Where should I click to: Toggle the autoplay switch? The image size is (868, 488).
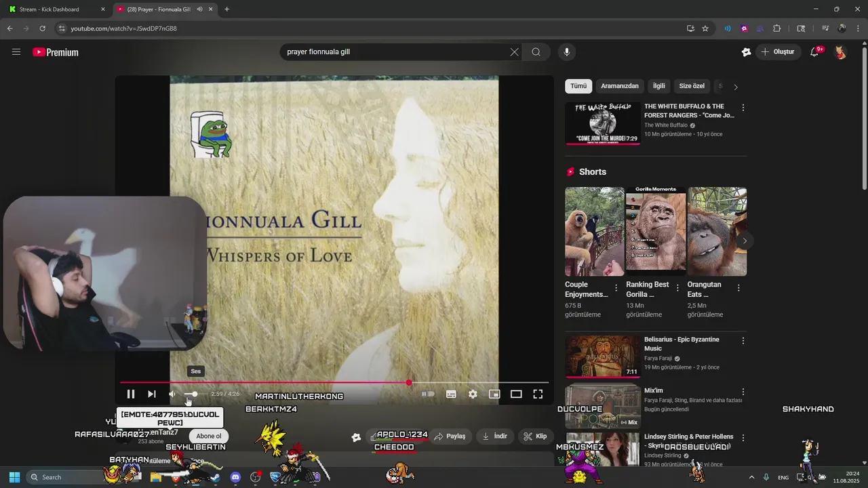tap(428, 394)
